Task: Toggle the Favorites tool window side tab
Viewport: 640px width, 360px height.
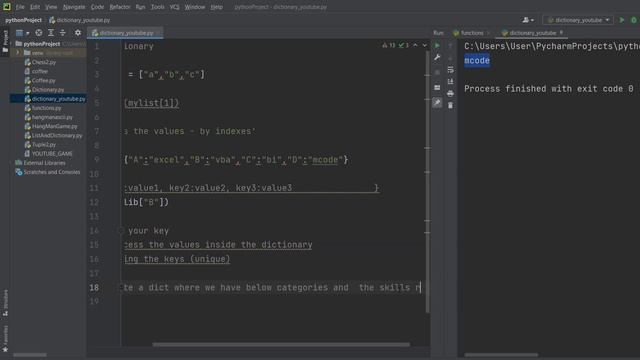Action: point(5,339)
